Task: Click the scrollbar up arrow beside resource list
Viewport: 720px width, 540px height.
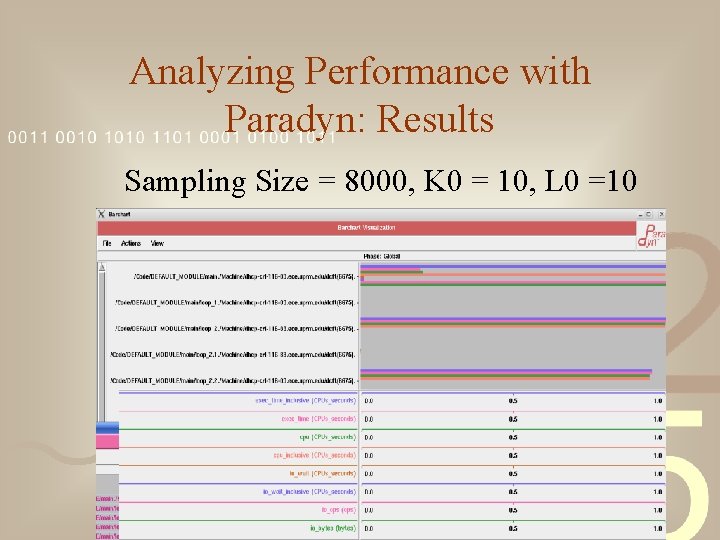Action: tap(102, 267)
